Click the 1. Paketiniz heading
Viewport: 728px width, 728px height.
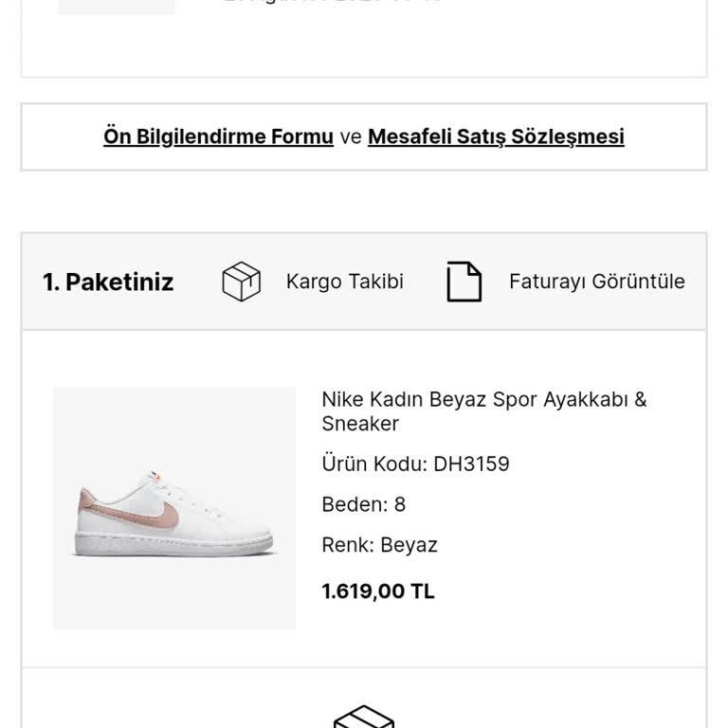pyautogui.click(x=108, y=282)
